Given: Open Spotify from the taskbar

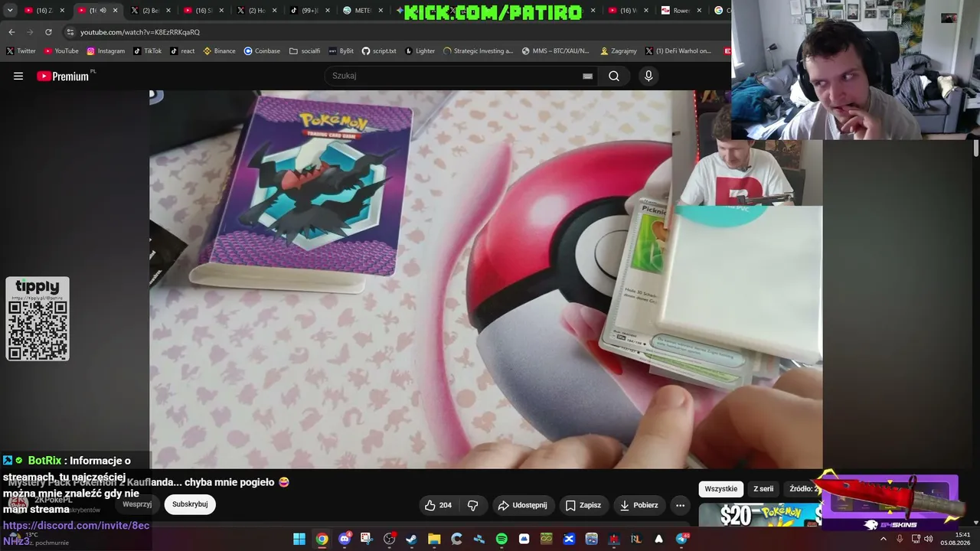Looking at the screenshot, I should click(501, 539).
